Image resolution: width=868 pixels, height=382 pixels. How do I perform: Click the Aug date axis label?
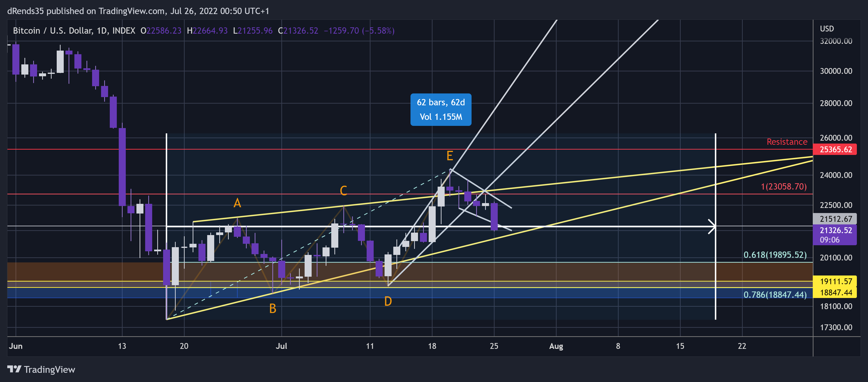click(x=556, y=346)
